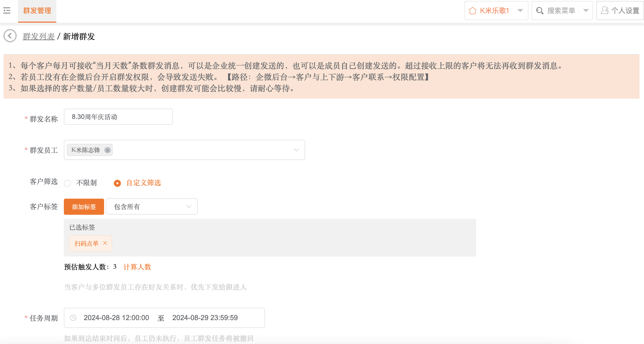Click the 新增群发 breadcrumb text

[79, 36]
